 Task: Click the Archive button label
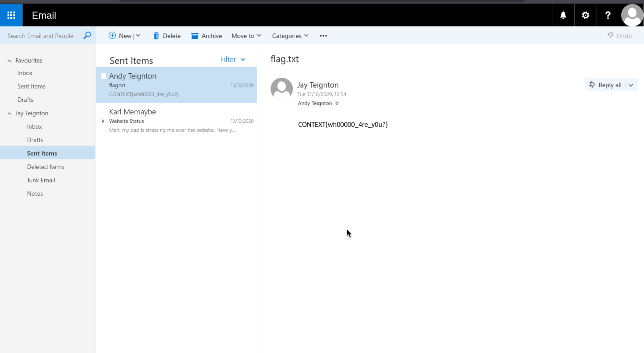[212, 36]
